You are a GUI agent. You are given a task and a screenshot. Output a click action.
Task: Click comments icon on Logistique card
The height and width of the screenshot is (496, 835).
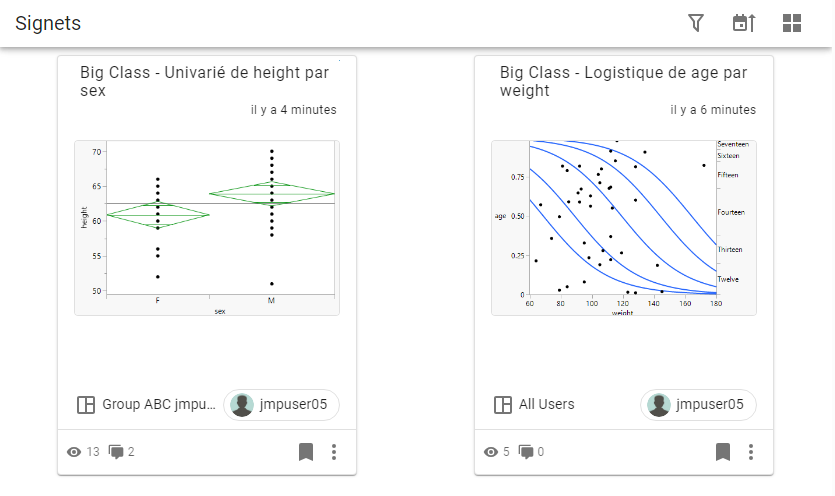click(527, 452)
